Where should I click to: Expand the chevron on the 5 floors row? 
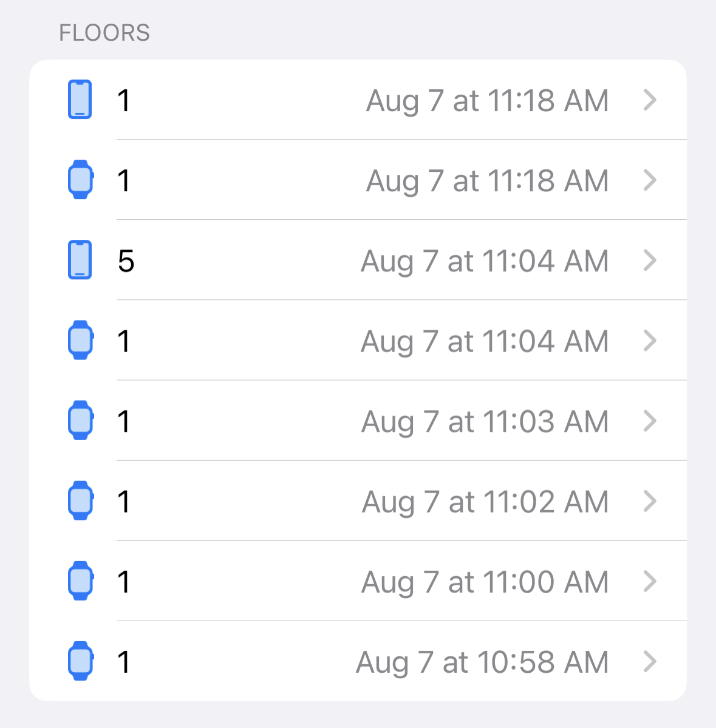point(650,260)
